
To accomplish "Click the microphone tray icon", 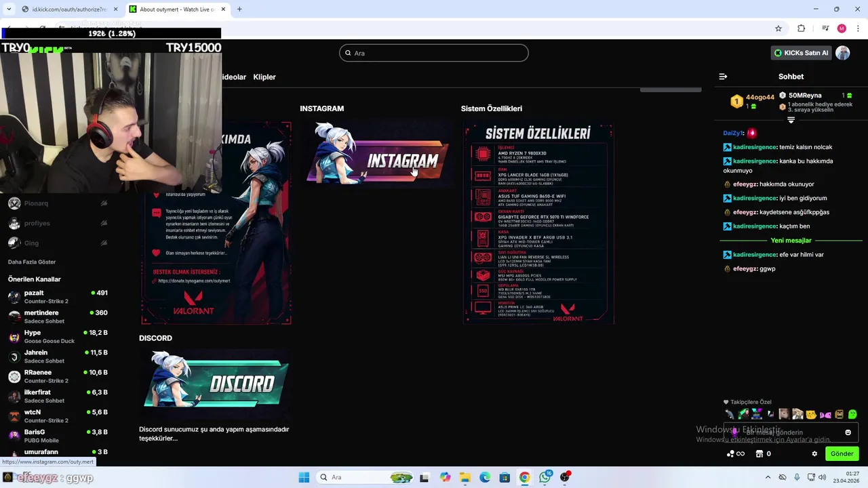I will pos(797,478).
